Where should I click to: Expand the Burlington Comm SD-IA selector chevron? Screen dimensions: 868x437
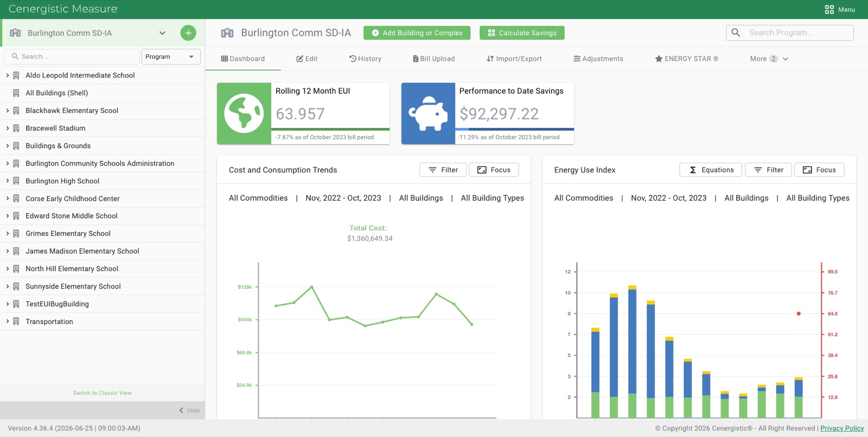pos(162,33)
